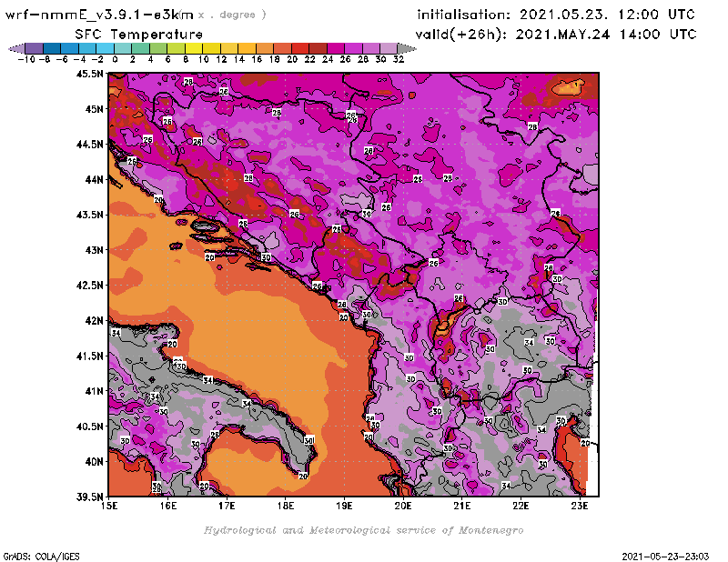Click the '22E' longitude axis label
Image resolution: width=728 pixels, height=562 pixels.
click(x=521, y=506)
